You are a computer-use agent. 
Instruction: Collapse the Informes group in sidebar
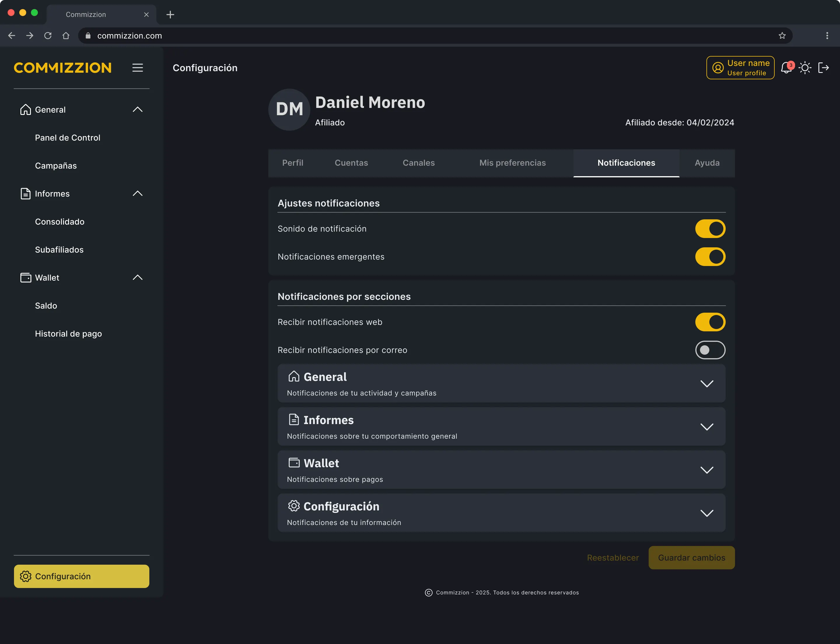[138, 194]
